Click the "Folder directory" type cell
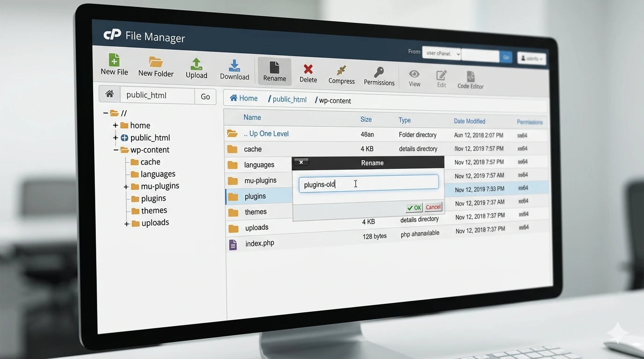Image resolution: width=644 pixels, height=359 pixels. 417,135
